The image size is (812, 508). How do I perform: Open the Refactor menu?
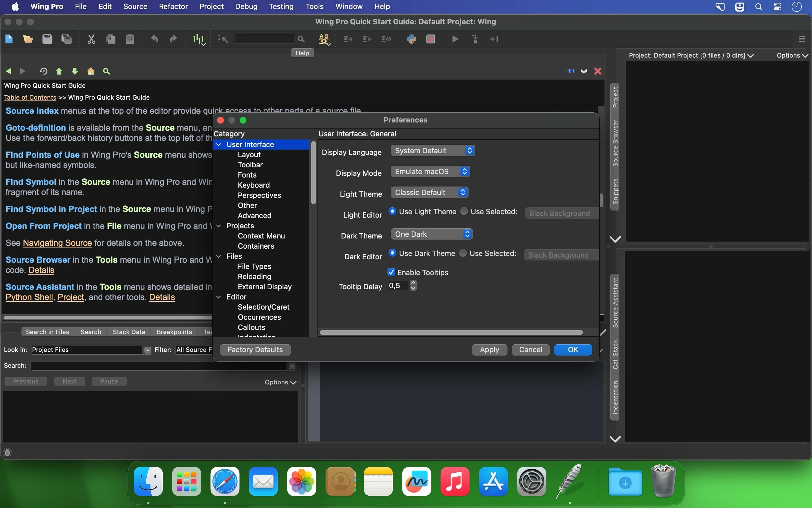pos(173,6)
